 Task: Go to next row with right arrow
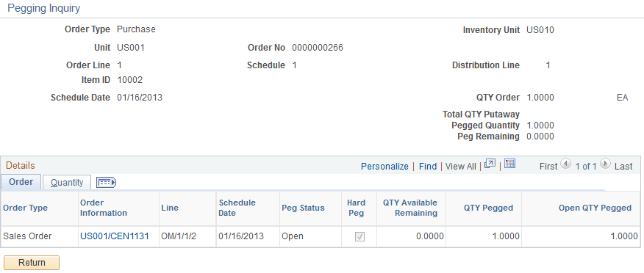tap(605, 164)
